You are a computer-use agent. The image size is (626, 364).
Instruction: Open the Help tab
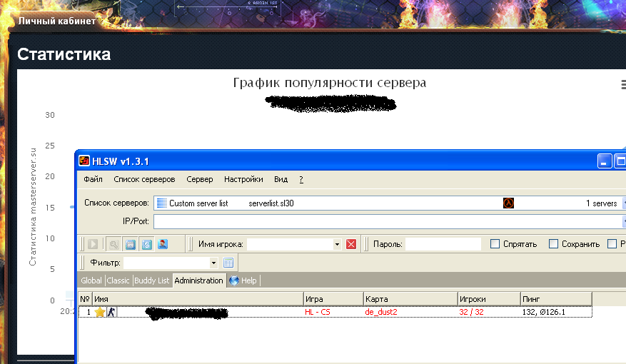click(x=244, y=280)
